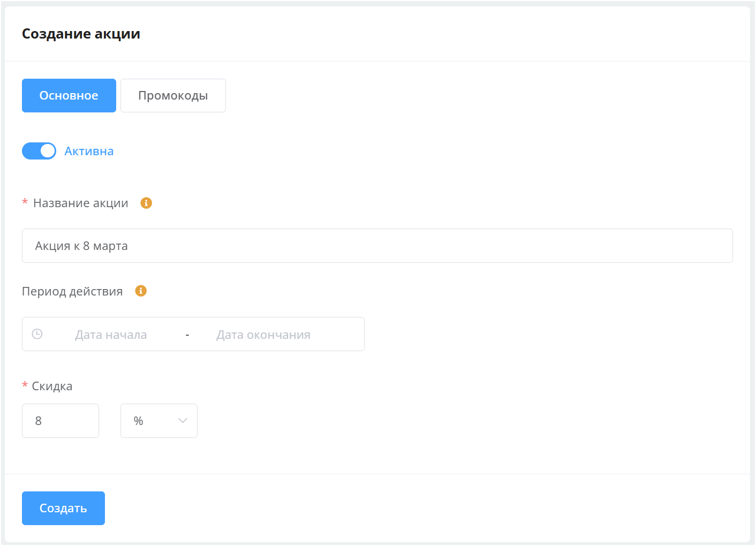Click the Активна label text
Viewport: 756px width, 546px height.
(x=89, y=151)
